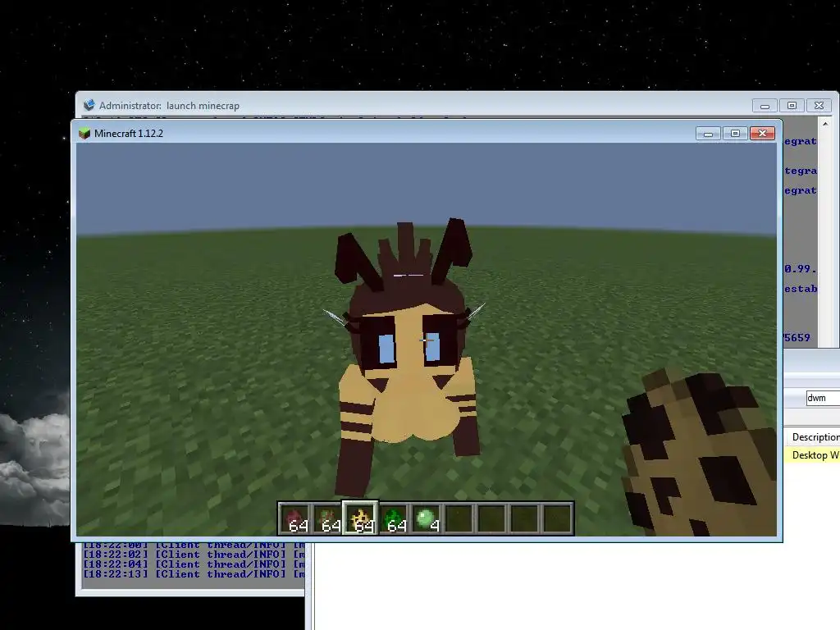The height and width of the screenshot is (630, 840).
Task: Click the Minecraft grass block title icon
Action: click(84, 134)
